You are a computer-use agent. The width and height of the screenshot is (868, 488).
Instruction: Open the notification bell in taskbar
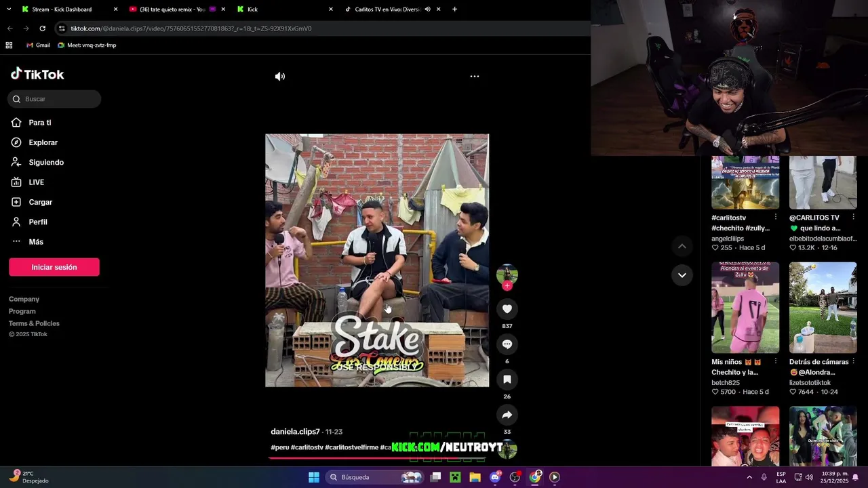(x=855, y=477)
